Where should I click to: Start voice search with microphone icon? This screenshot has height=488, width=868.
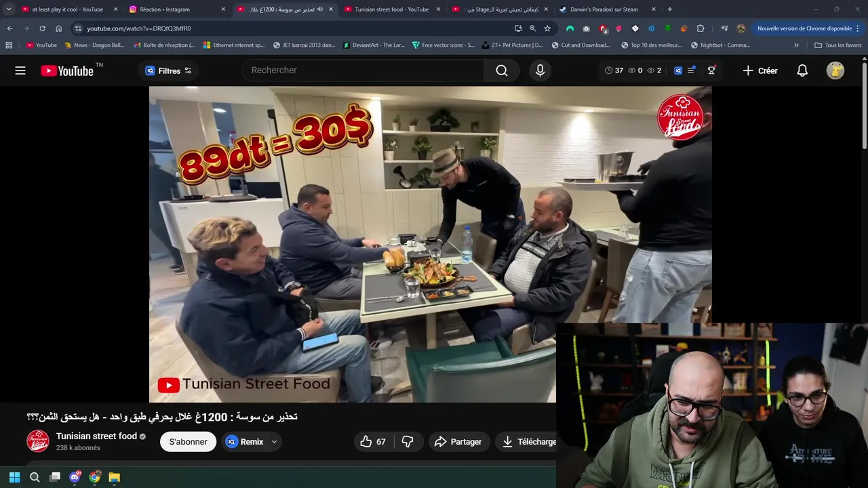540,70
